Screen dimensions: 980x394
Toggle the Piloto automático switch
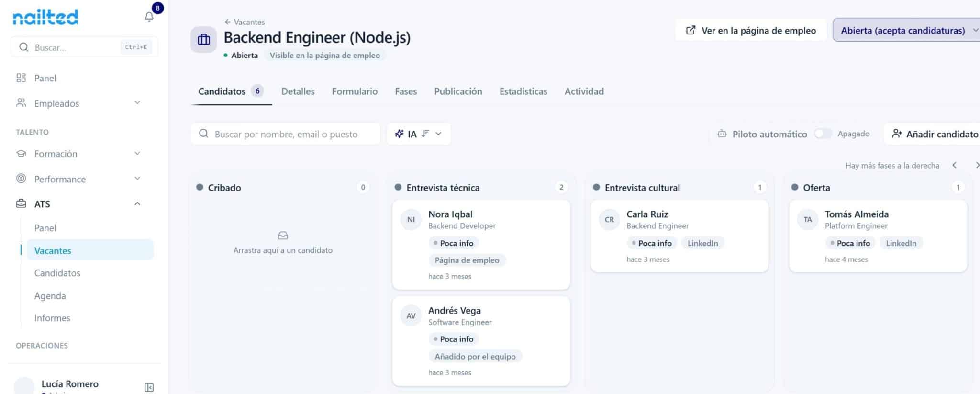[x=823, y=134]
